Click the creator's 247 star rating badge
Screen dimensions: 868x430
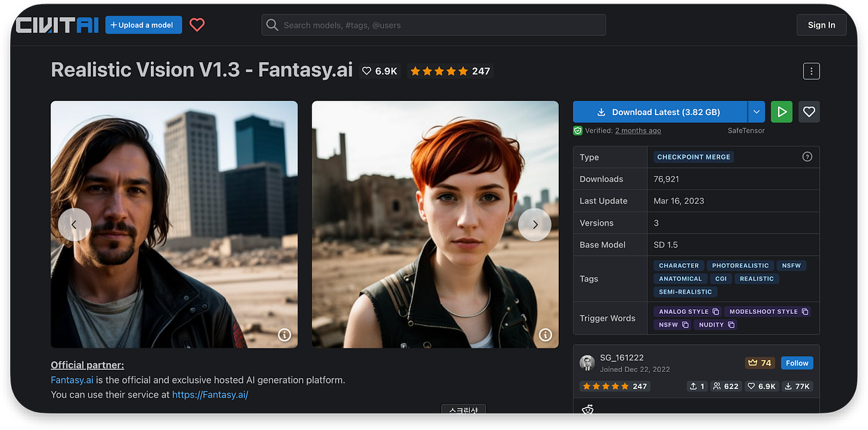[x=615, y=386]
